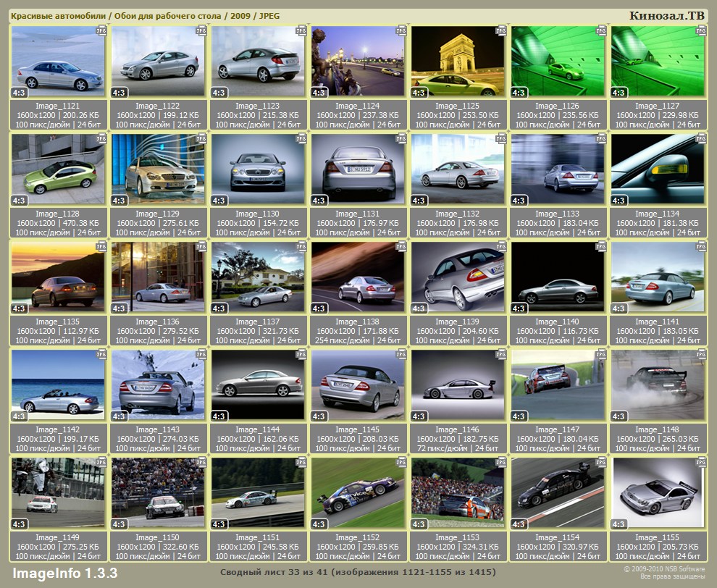Click the 'Image_1145' file name label

tap(357, 429)
